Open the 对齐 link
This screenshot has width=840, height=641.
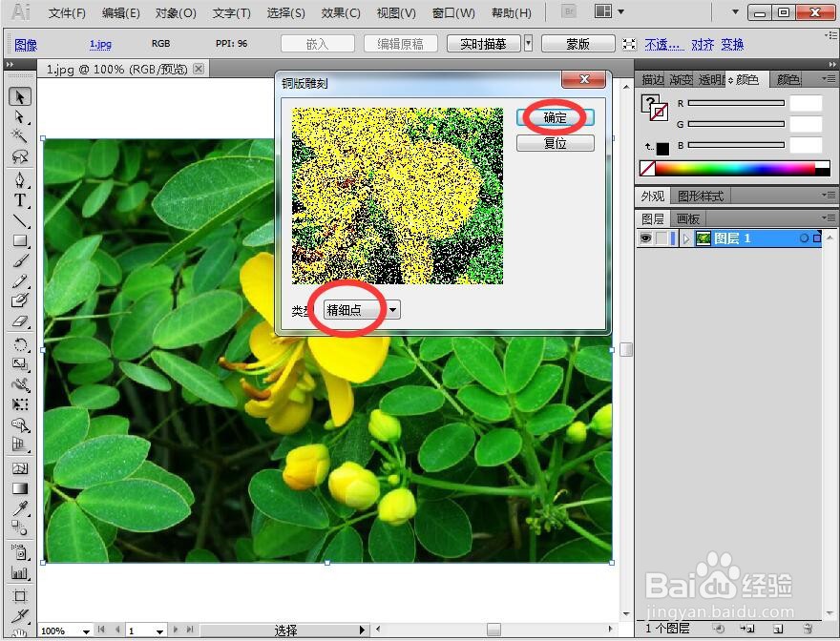pyautogui.click(x=703, y=44)
